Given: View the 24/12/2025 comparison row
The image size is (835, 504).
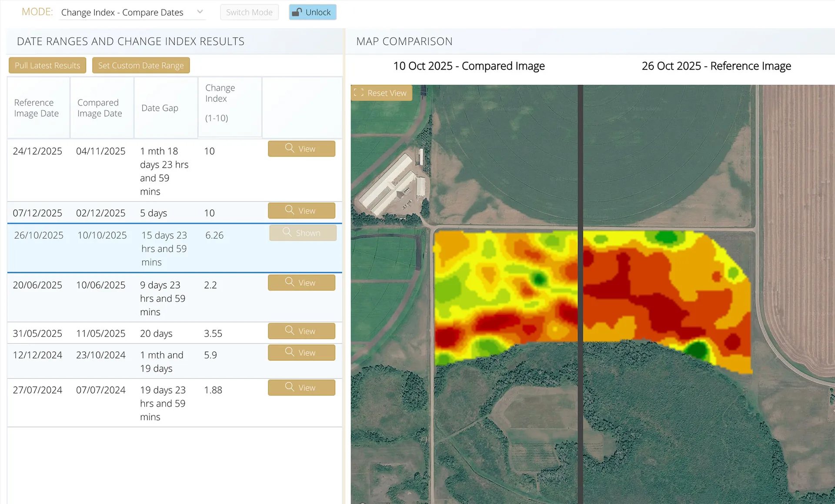Looking at the screenshot, I should click(x=301, y=149).
